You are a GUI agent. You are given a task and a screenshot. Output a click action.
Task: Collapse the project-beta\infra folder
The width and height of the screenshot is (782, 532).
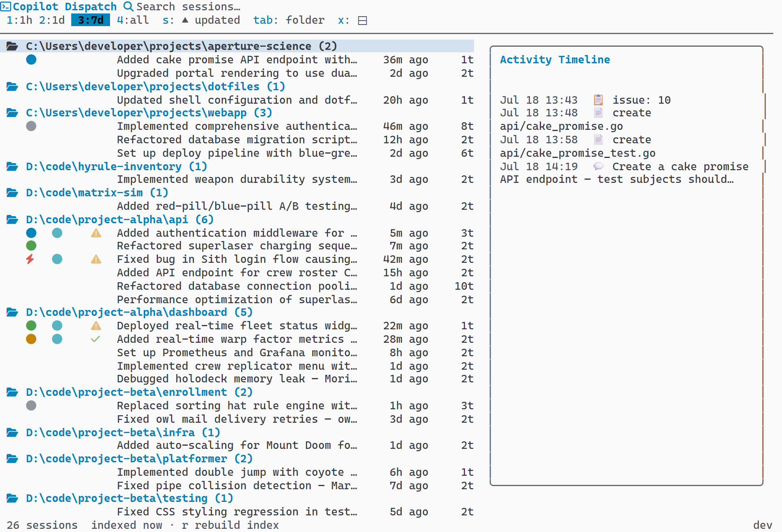[x=12, y=433]
